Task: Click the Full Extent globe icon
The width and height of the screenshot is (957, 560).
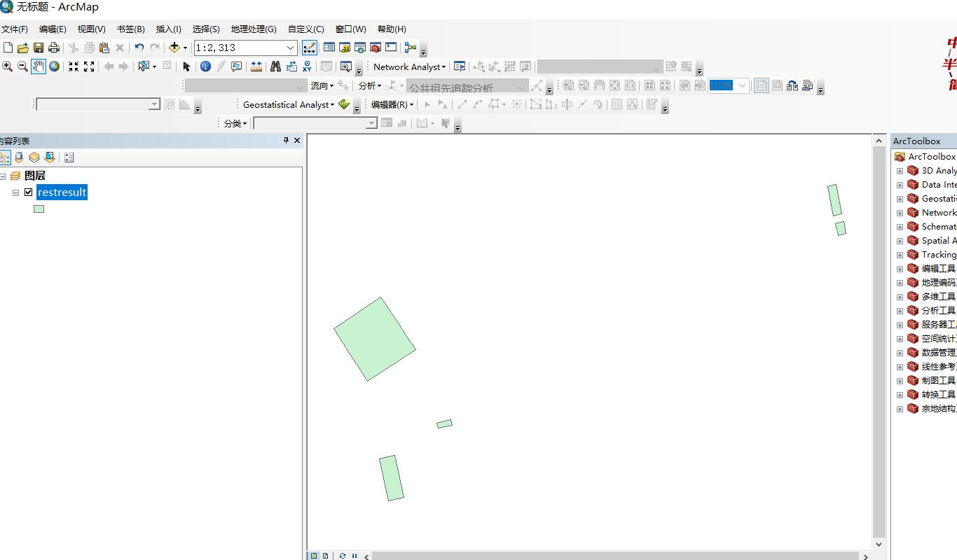Action: (55, 66)
